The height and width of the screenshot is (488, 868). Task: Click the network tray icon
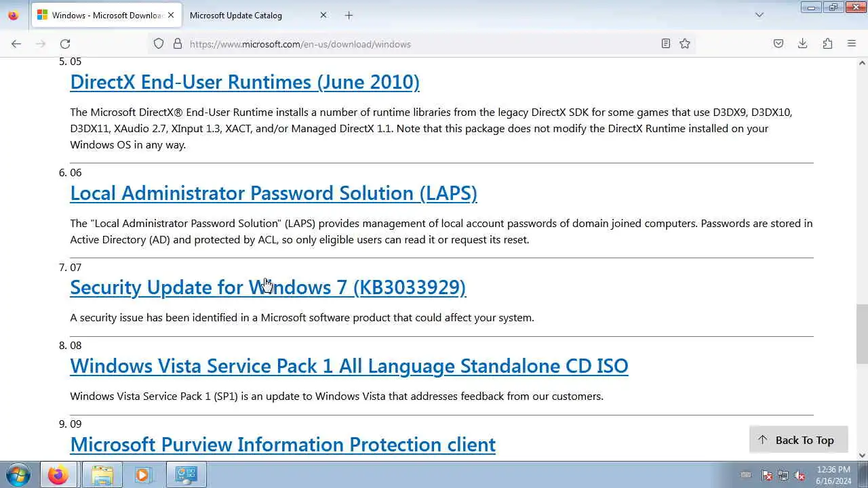[783, 476]
